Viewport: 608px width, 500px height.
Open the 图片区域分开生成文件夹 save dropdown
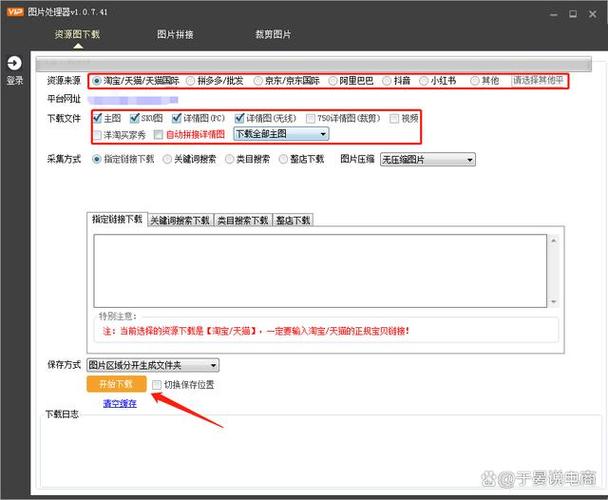pyautogui.click(x=153, y=365)
